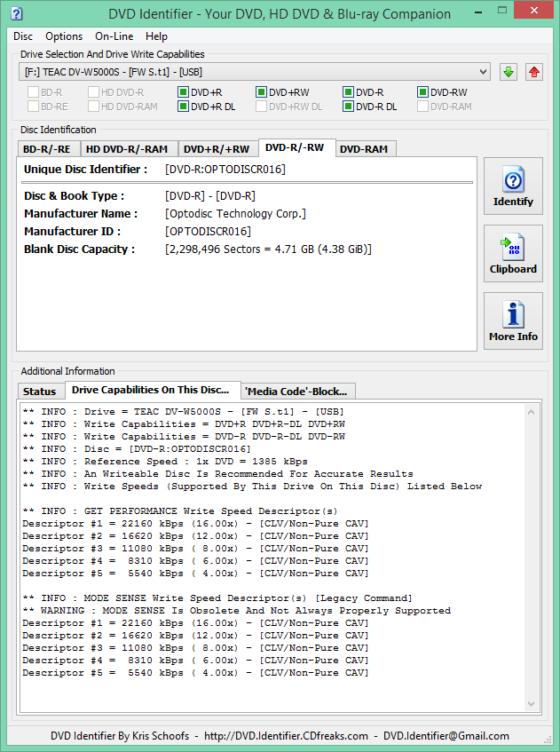560x752 pixels.
Task: Open the Options menu
Action: pyautogui.click(x=64, y=36)
